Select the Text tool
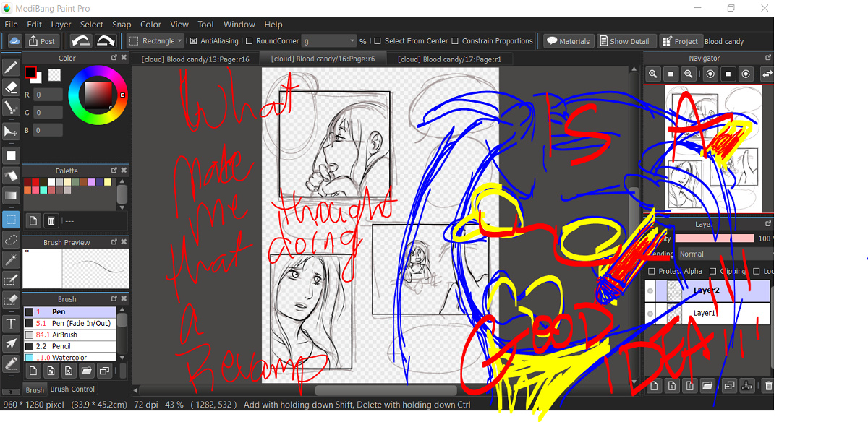This screenshot has width=868, height=422. pyautogui.click(x=11, y=323)
